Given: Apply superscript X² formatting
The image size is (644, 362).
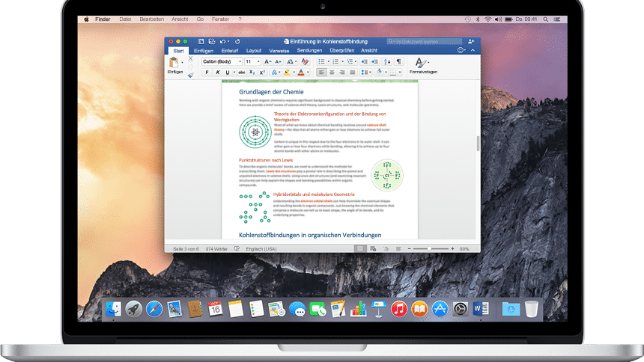Looking at the screenshot, I should [262, 73].
